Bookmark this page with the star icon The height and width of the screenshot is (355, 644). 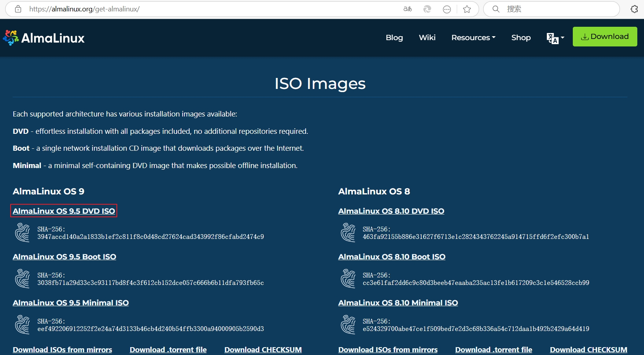(x=467, y=9)
